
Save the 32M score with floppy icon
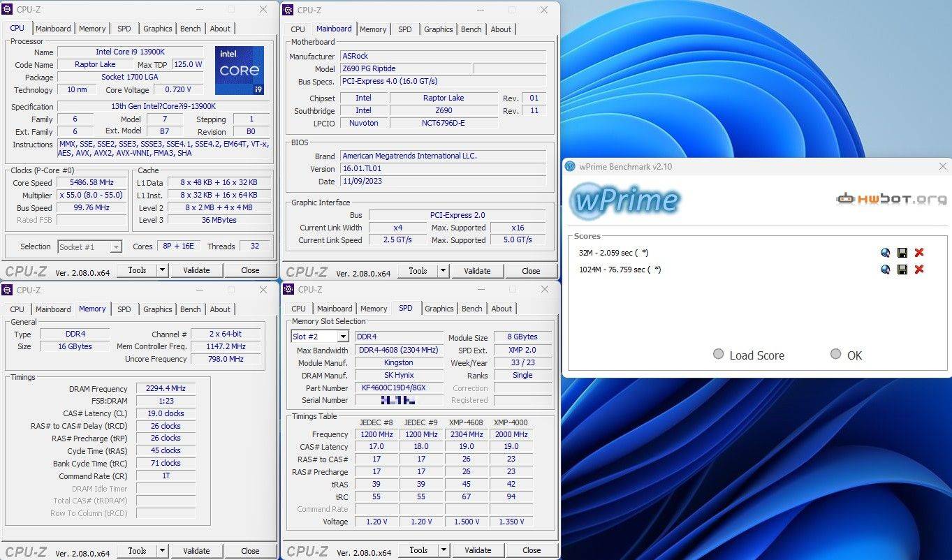tap(902, 253)
